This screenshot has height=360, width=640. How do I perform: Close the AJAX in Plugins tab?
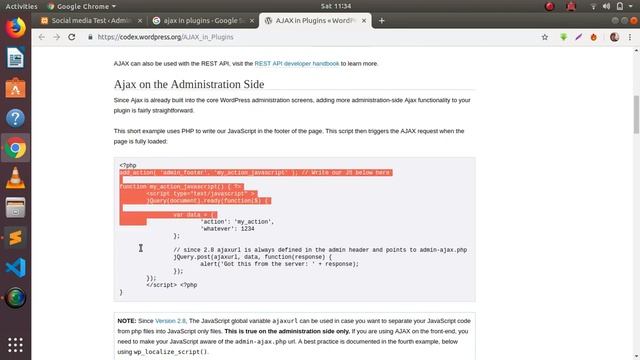364,20
